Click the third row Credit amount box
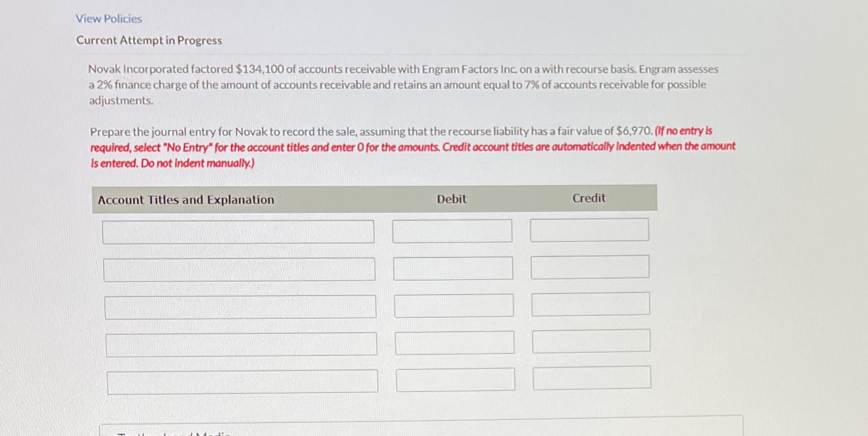Screen dimensions: 868x436 coord(591,304)
